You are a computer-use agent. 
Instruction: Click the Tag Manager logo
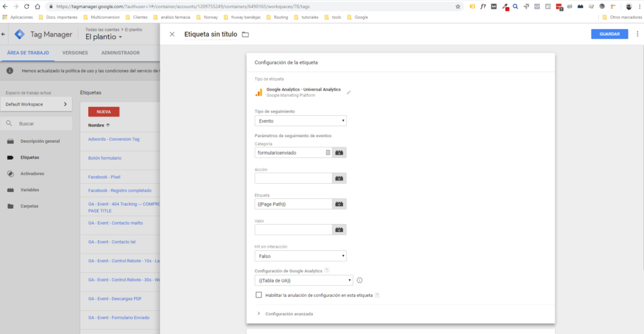click(19, 35)
